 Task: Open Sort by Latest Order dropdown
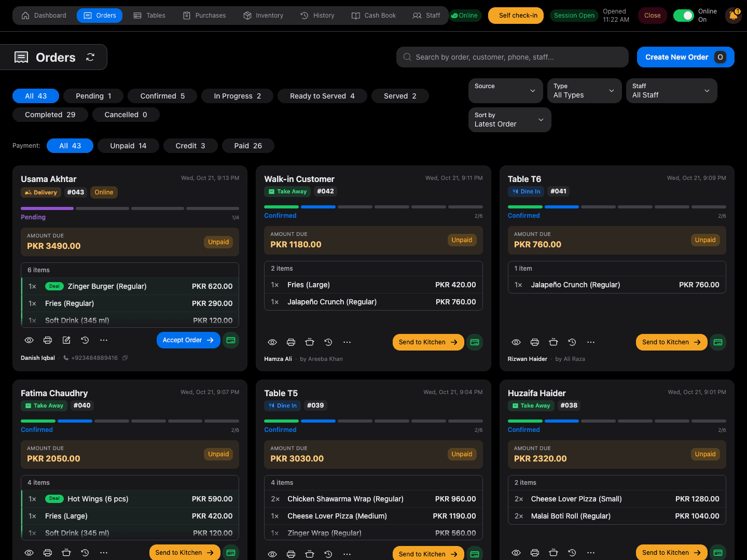510,120
